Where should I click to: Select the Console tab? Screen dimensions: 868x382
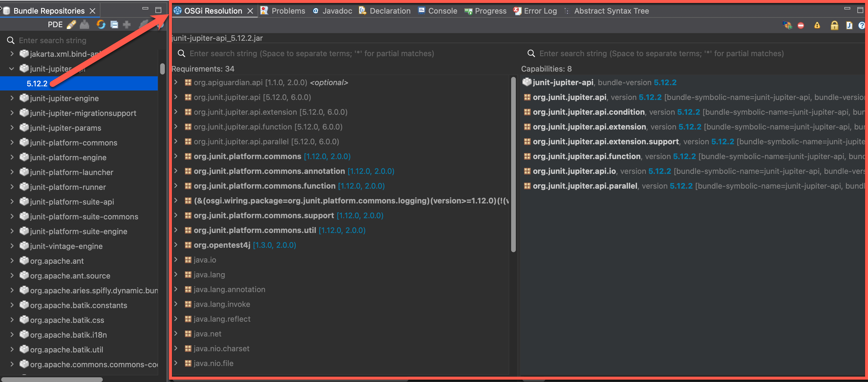click(x=442, y=10)
